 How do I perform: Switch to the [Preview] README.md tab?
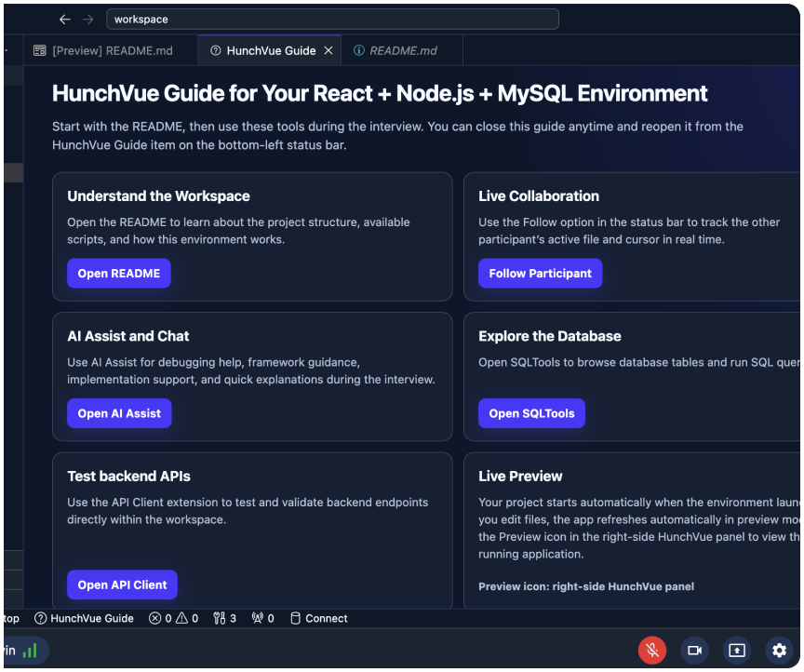pos(110,51)
